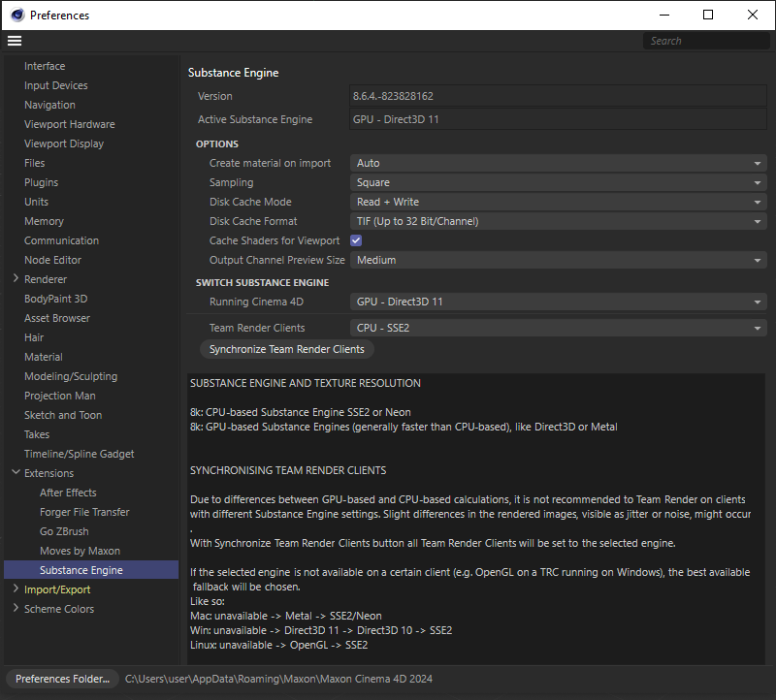Toggle Cache Shaders for Viewport checkbox
The image size is (776, 700).
pos(356,240)
